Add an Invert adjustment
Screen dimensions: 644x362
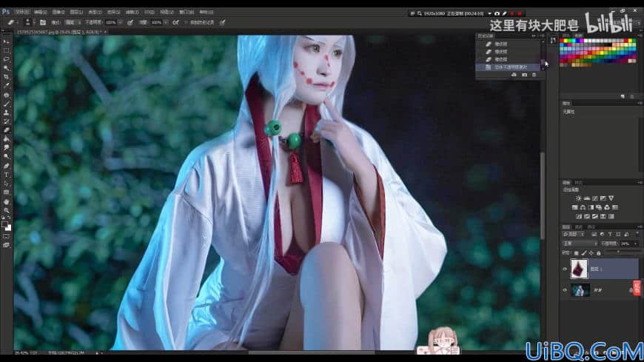[x=579, y=217]
